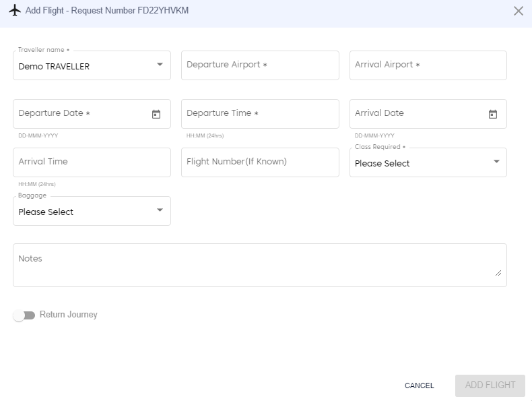
Task: Open the Departure Date calendar picker icon
Action: 156,115
